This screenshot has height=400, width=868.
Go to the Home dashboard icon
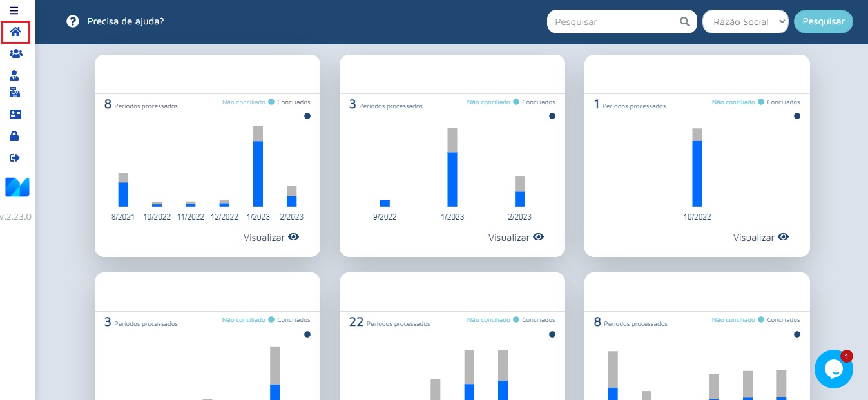(15, 32)
